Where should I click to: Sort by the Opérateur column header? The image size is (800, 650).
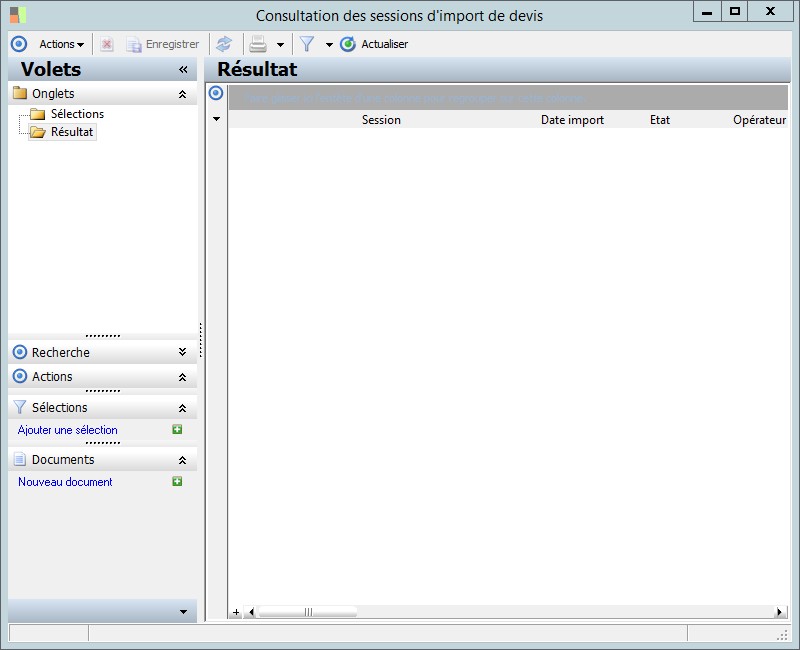759,120
